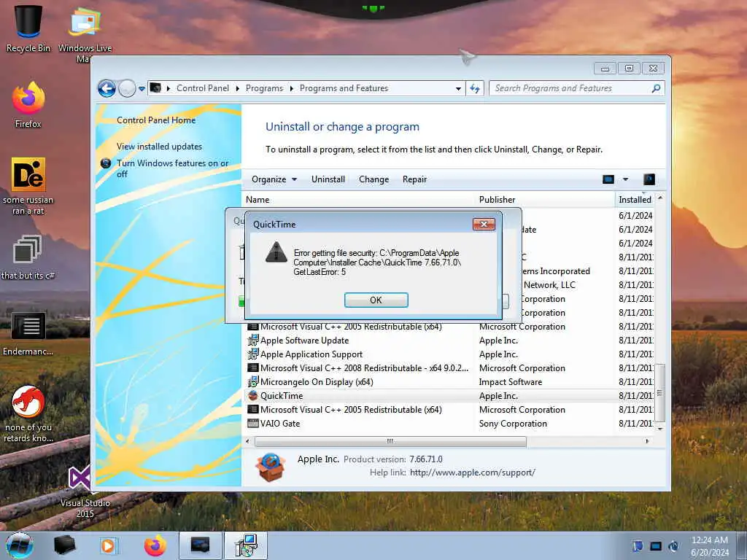Click OK in the QuickTime error dialog
Screen dimensions: 747x560
(376, 300)
